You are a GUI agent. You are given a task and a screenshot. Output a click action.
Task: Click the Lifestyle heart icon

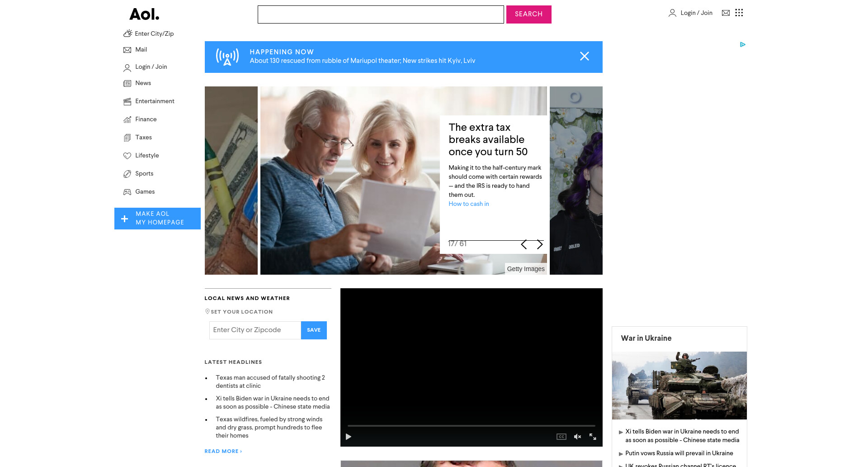point(127,156)
